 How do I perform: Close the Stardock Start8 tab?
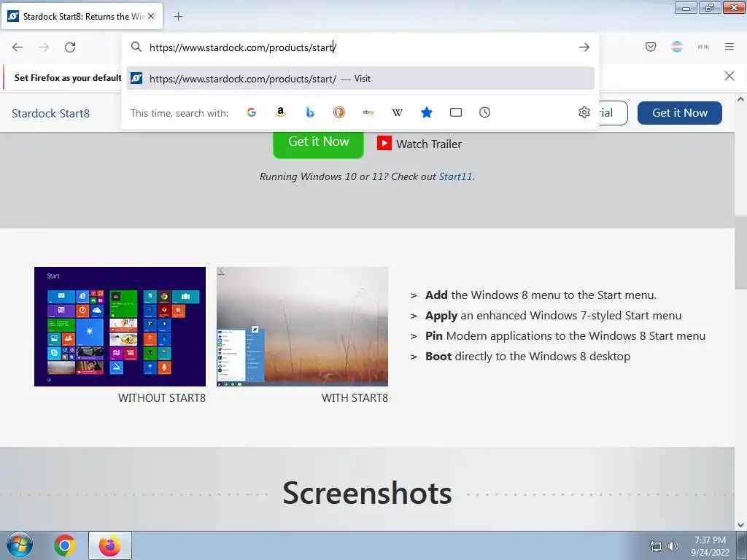tap(151, 16)
